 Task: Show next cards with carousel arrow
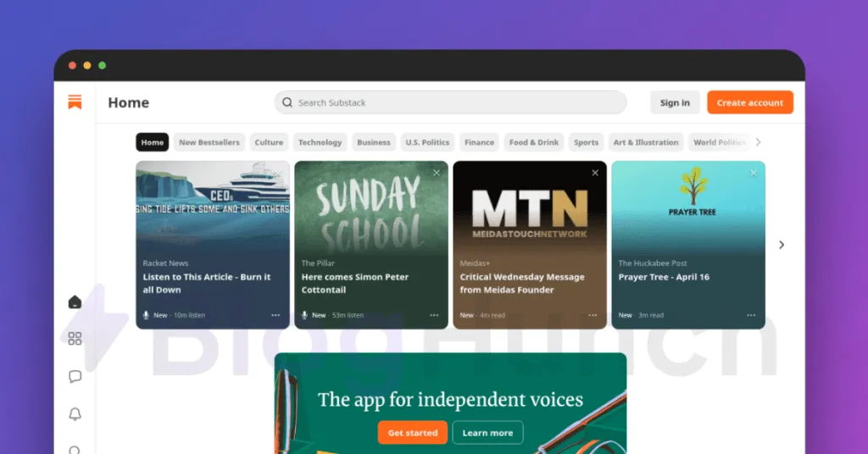[x=782, y=245]
